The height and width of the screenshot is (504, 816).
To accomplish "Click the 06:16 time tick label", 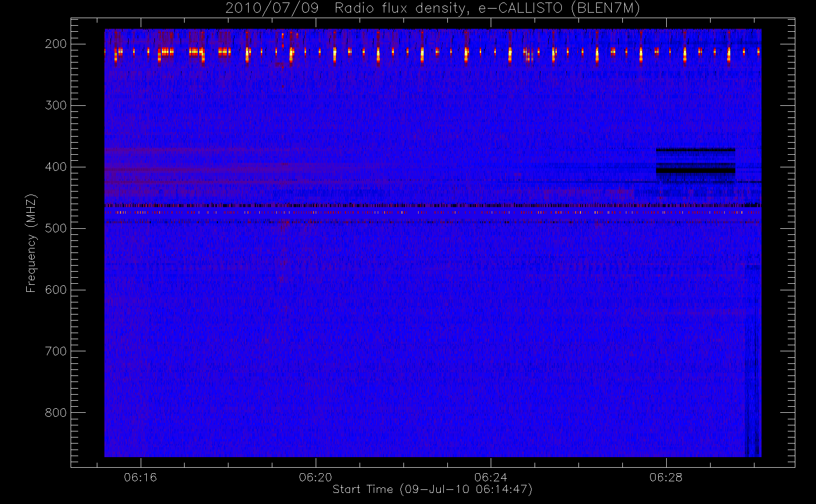I will [x=141, y=477].
